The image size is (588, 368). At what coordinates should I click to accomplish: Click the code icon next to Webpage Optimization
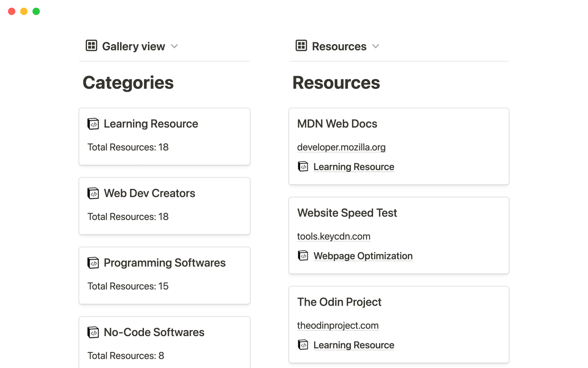click(x=303, y=255)
